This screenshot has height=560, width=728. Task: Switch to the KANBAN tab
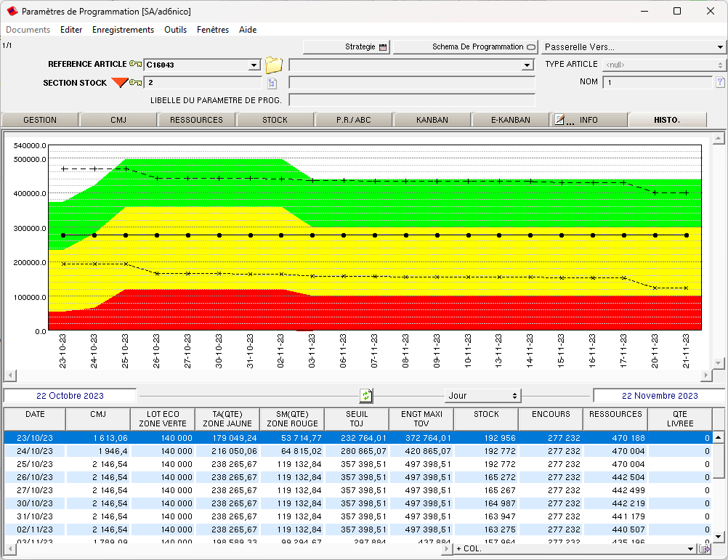[x=432, y=120]
